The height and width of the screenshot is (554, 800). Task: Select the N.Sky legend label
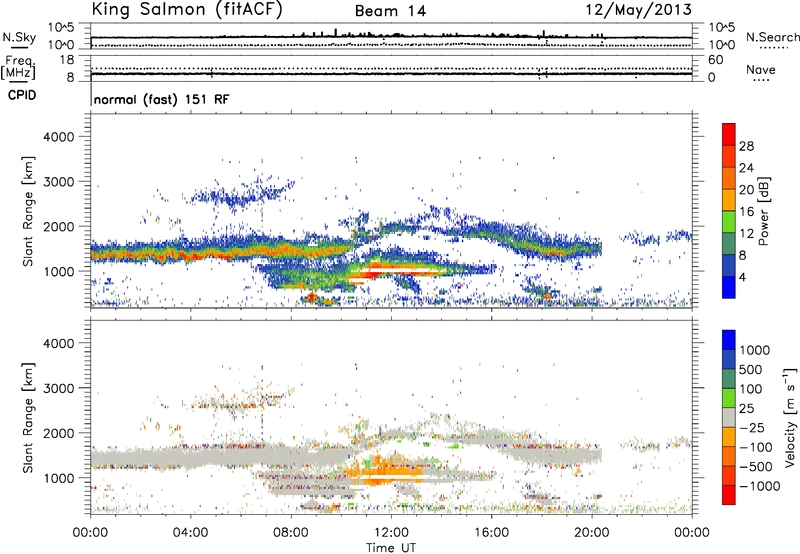tap(19, 37)
